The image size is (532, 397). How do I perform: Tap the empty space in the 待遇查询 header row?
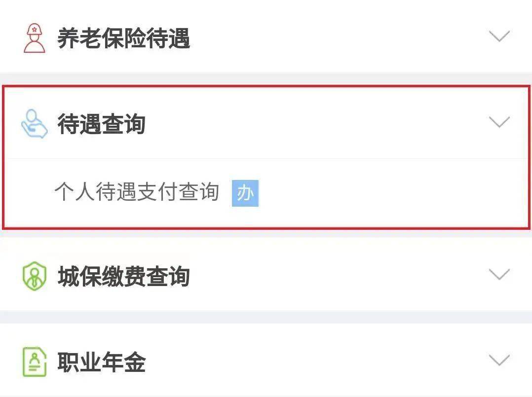tap(315, 124)
